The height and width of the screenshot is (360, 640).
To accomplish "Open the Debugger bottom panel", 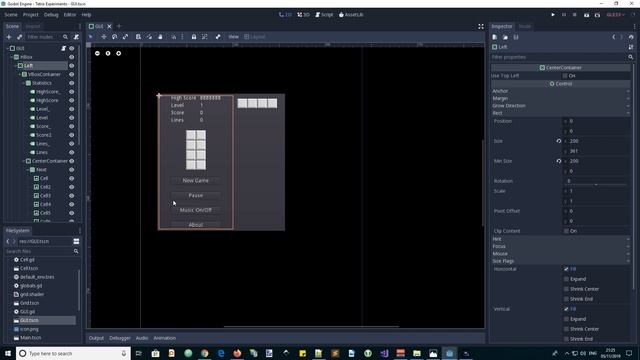I will point(120,338).
